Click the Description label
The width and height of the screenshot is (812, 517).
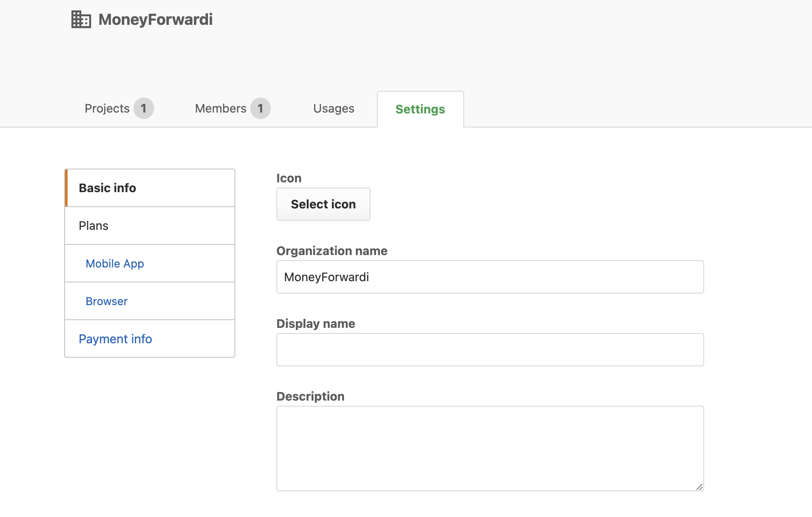coord(311,396)
